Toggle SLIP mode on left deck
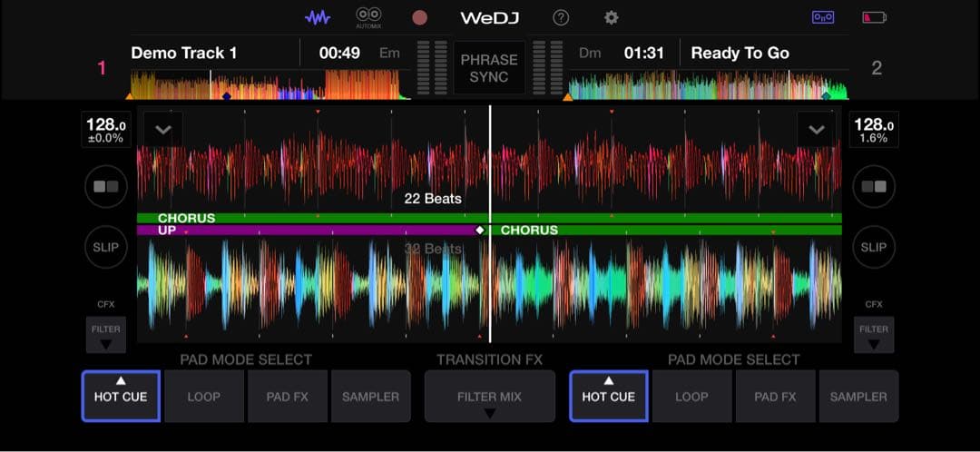 [x=106, y=247]
